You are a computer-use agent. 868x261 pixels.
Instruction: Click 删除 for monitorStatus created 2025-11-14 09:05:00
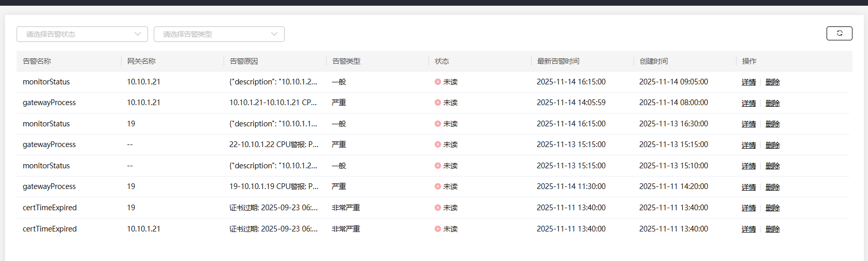pyautogui.click(x=772, y=82)
